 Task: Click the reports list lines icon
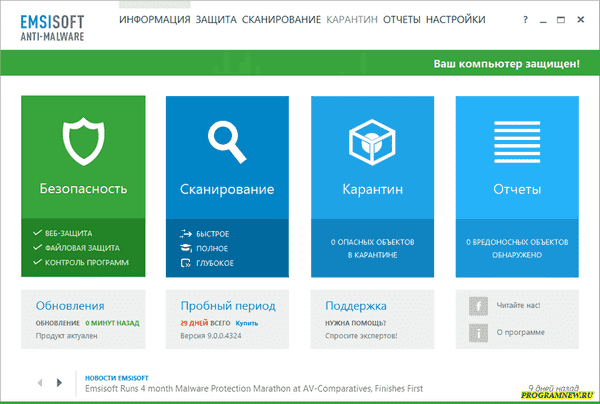coord(517,142)
